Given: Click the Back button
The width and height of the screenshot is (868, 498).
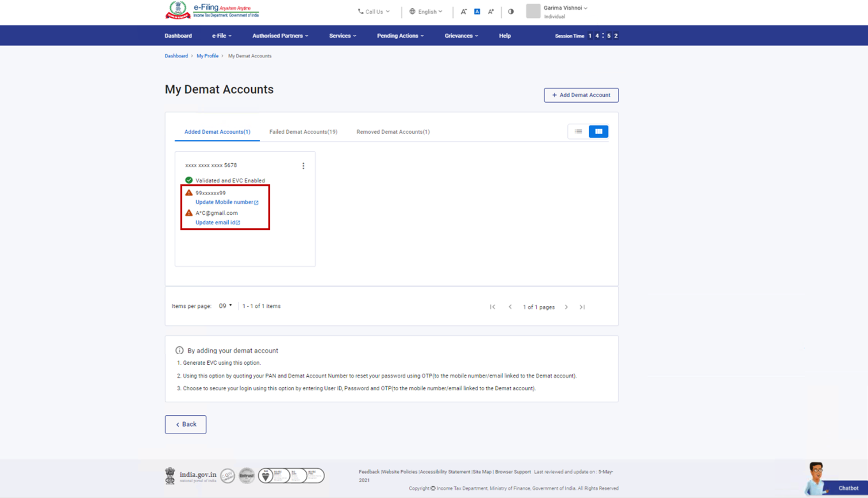Looking at the screenshot, I should pos(185,424).
